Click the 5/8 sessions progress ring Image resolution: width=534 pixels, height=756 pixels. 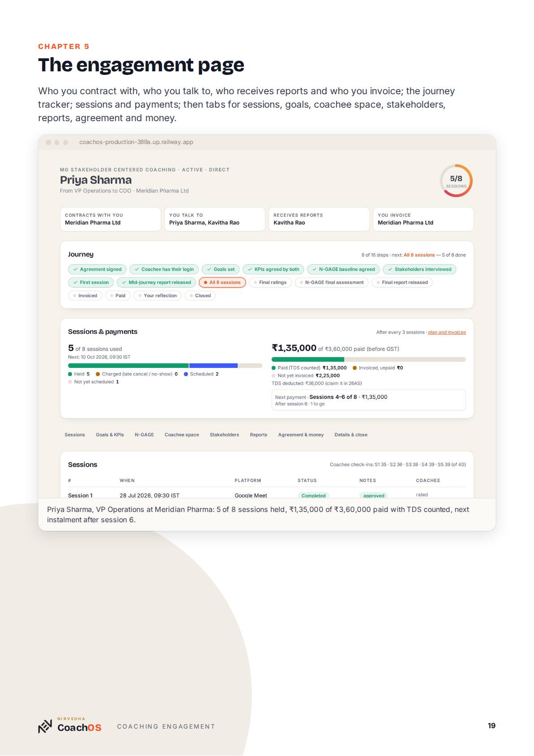(x=456, y=180)
